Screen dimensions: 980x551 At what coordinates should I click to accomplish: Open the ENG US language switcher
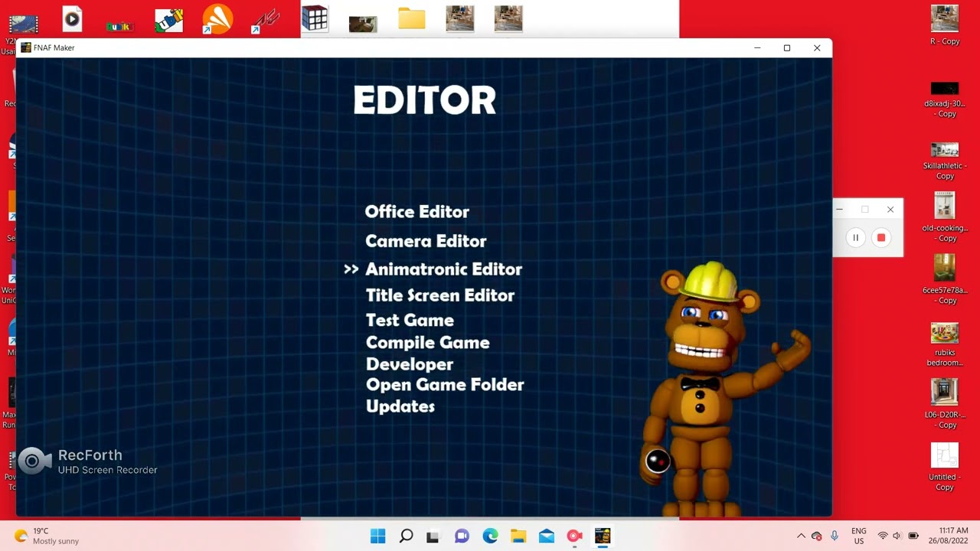(859, 536)
